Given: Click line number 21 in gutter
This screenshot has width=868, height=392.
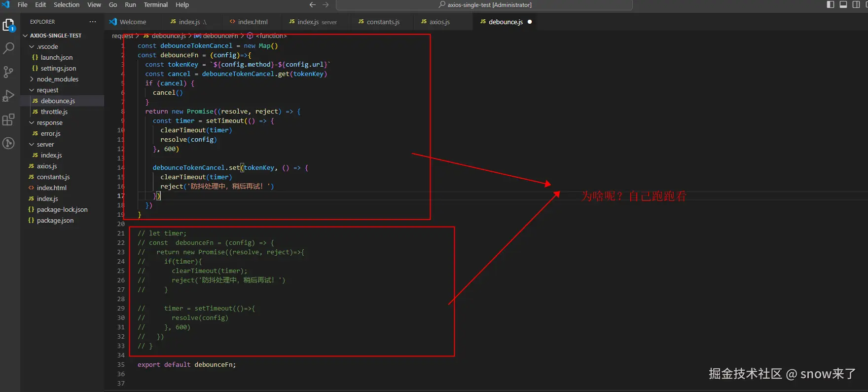Looking at the screenshot, I should 121,233.
